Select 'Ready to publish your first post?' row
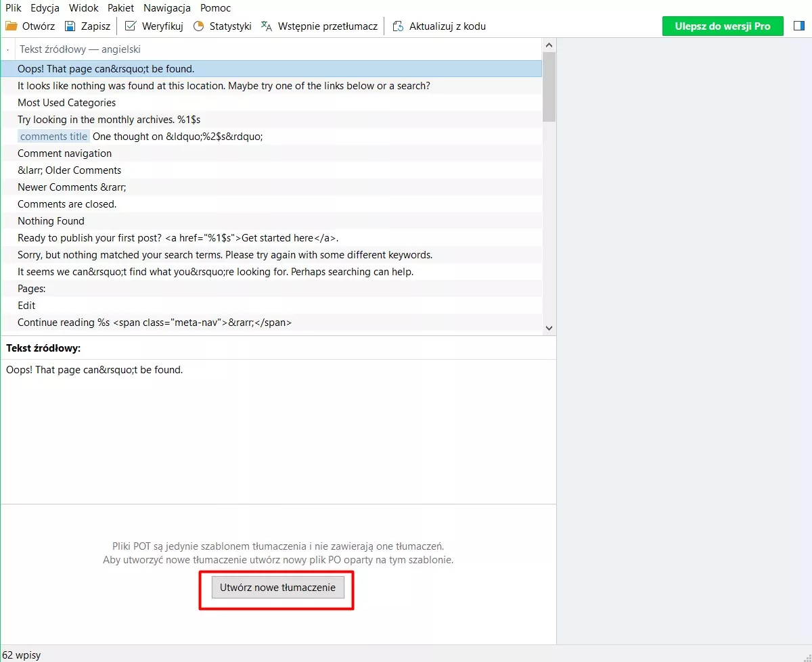Image resolution: width=812 pixels, height=662 pixels. (x=271, y=238)
